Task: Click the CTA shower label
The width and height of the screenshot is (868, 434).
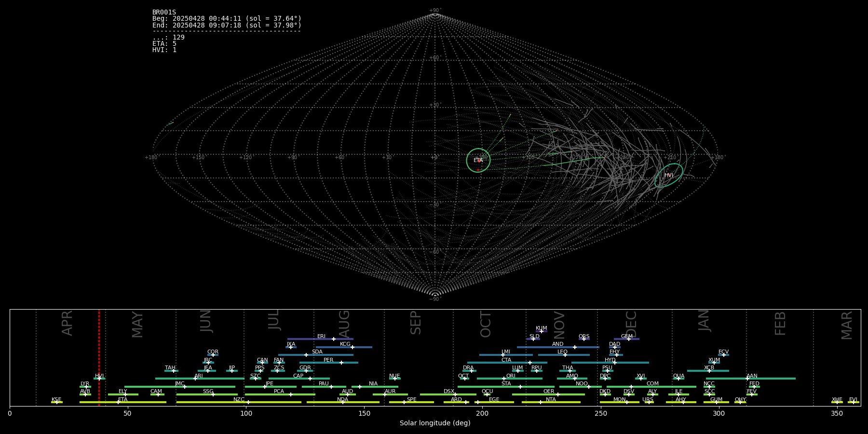Action: pyautogui.click(x=506, y=360)
